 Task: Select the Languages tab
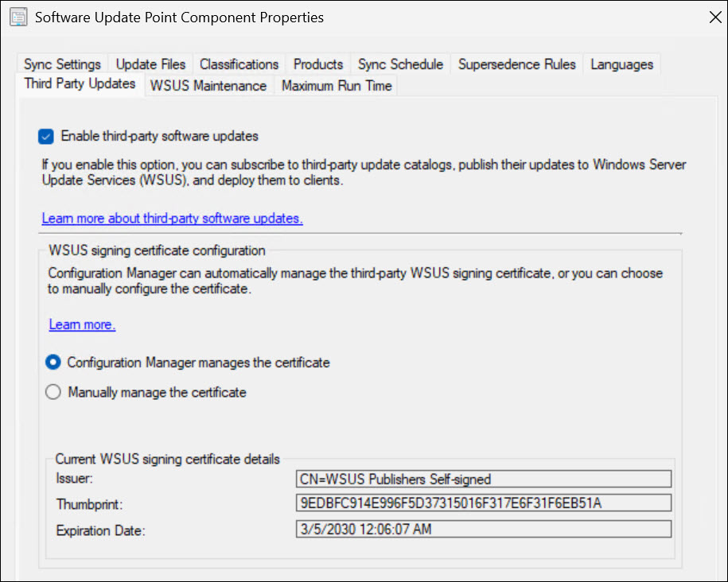tap(621, 64)
